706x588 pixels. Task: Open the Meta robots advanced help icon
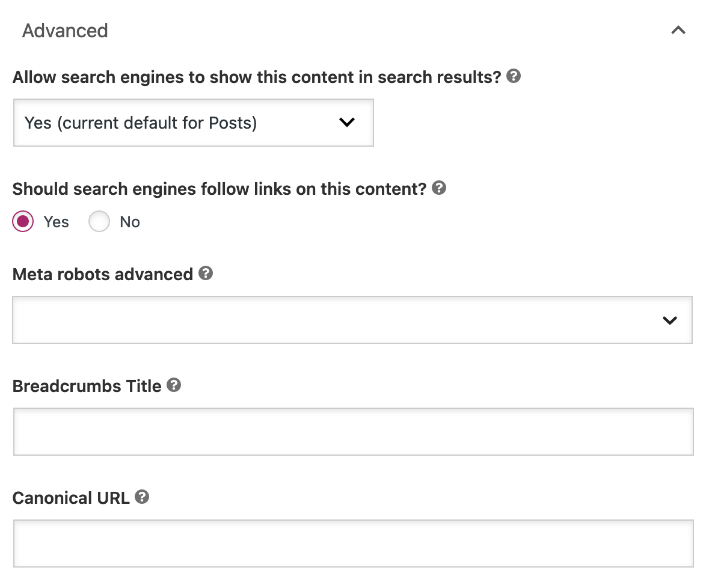206,274
